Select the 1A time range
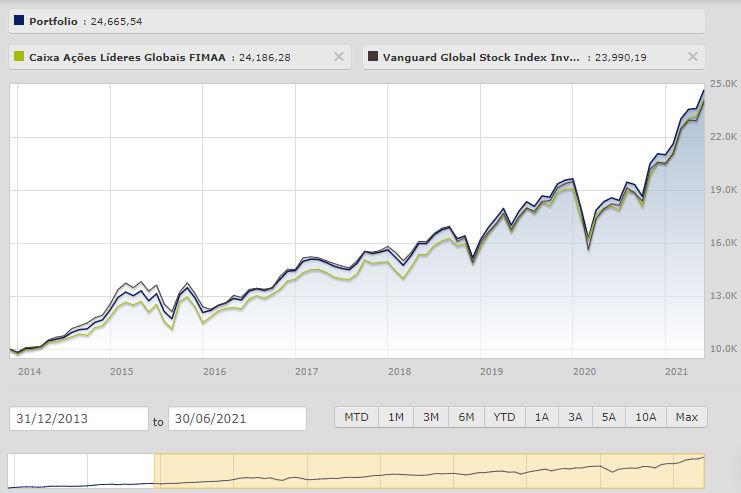 (541, 417)
